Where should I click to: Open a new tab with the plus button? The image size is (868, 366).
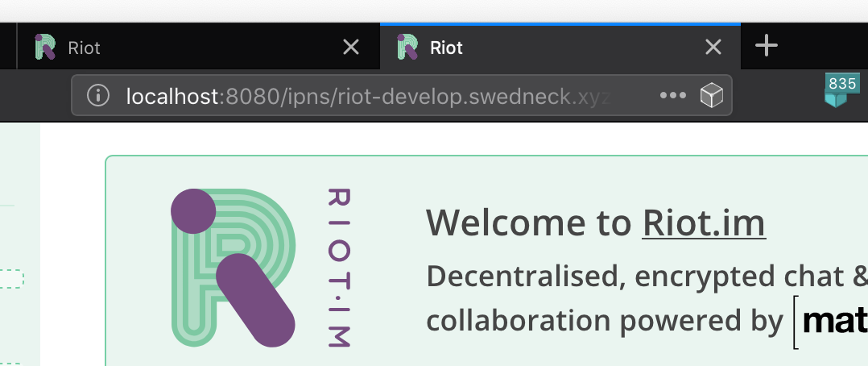(x=767, y=46)
